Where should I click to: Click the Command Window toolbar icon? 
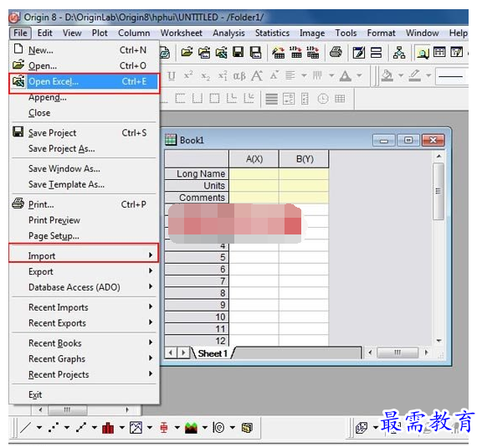(439, 52)
